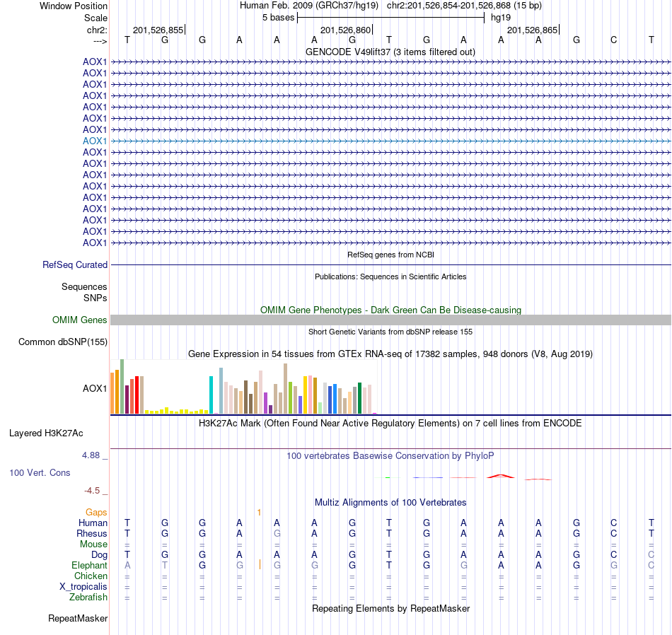Click the RefSeq Curated intron line
672x635 pixels.
tap(391, 264)
